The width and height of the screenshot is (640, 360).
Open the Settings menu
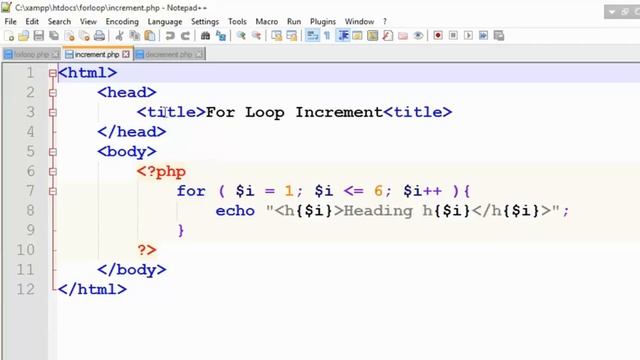205,22
